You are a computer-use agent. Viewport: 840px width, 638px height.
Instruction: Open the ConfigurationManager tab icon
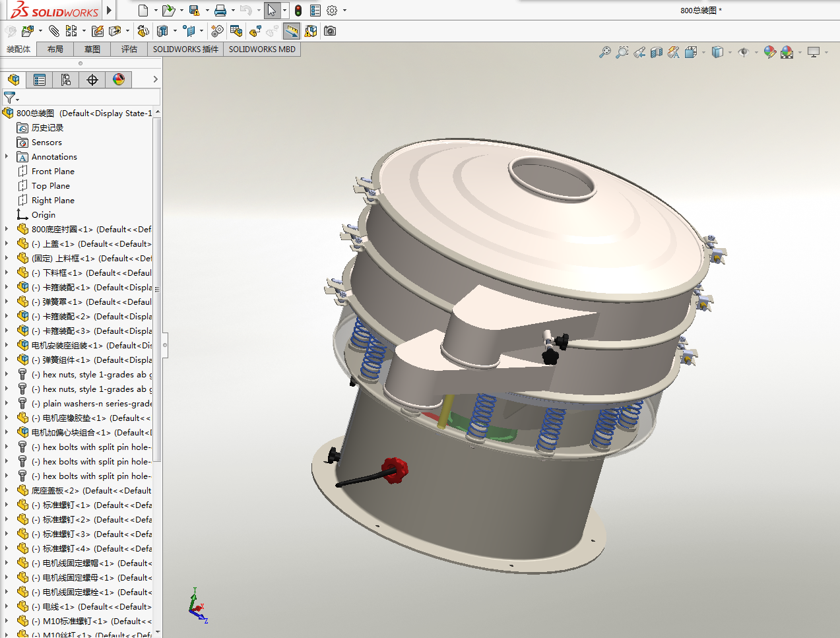click(66, 80)
